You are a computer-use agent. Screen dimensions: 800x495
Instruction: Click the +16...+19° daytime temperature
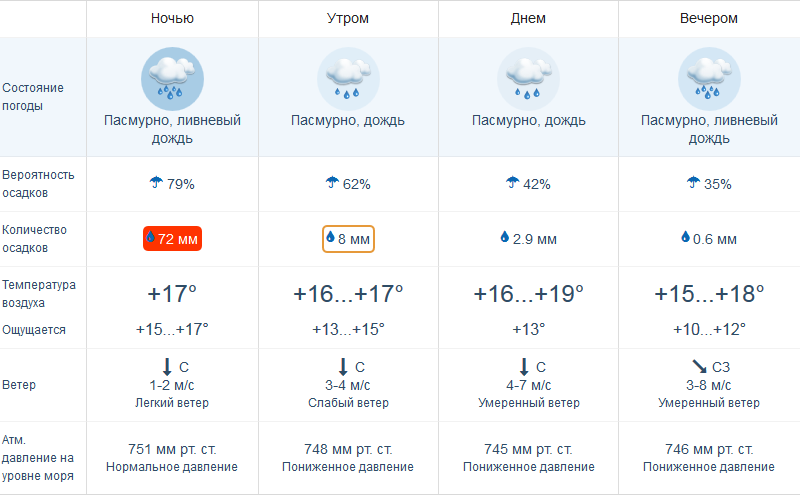[x=528, y=294]
